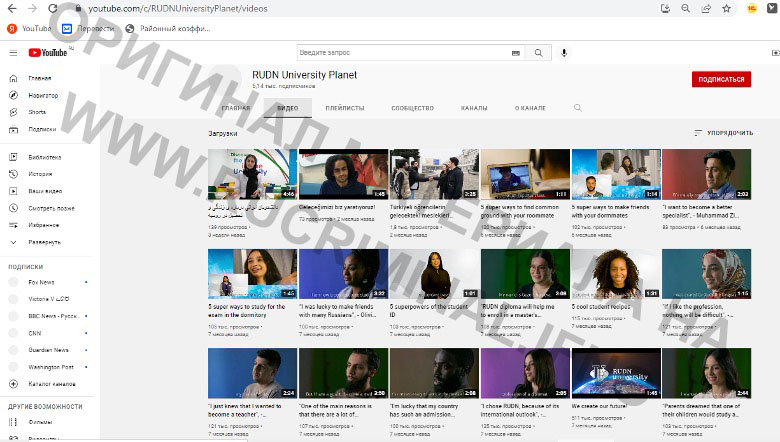Open Shorts in the sidebar
The width and height of the screenshot is (780, 442).
coord(37,111)
